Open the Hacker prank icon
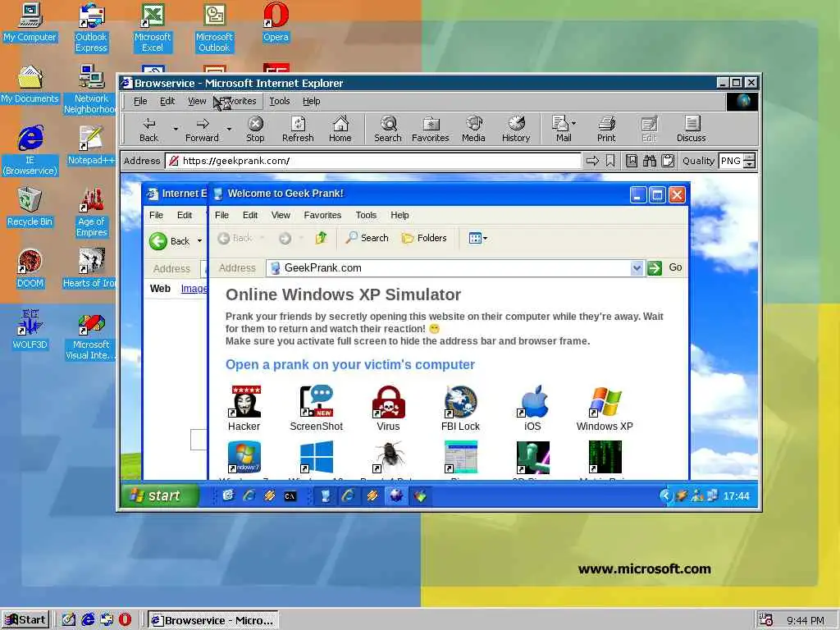This screenshot has width=840, height=630. 244,409
